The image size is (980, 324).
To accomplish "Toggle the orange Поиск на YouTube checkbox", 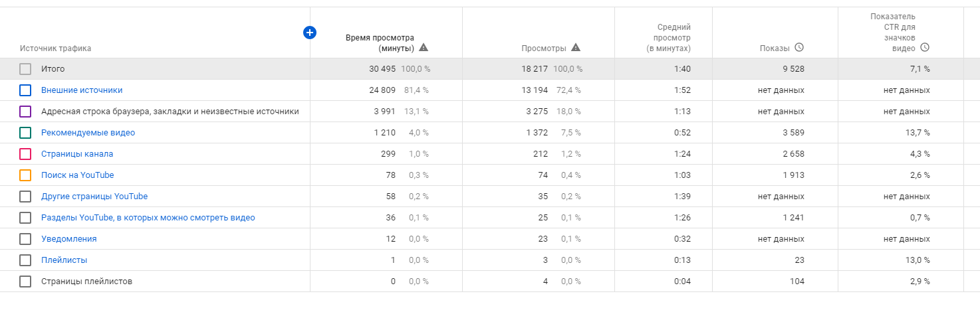I will click(25, 175).
